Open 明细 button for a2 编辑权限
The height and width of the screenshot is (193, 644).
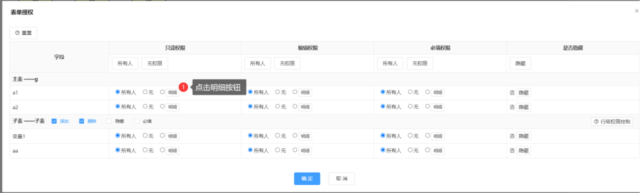(x=305, y=107)
